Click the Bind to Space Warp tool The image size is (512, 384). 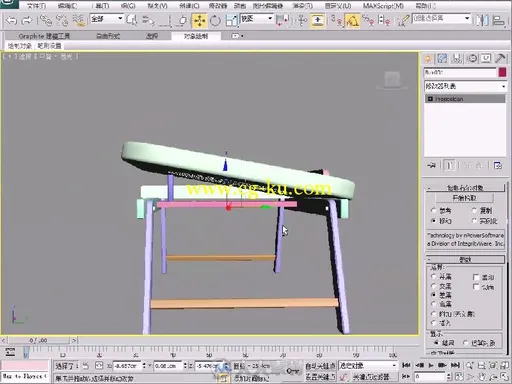click(x=79, y=21)
